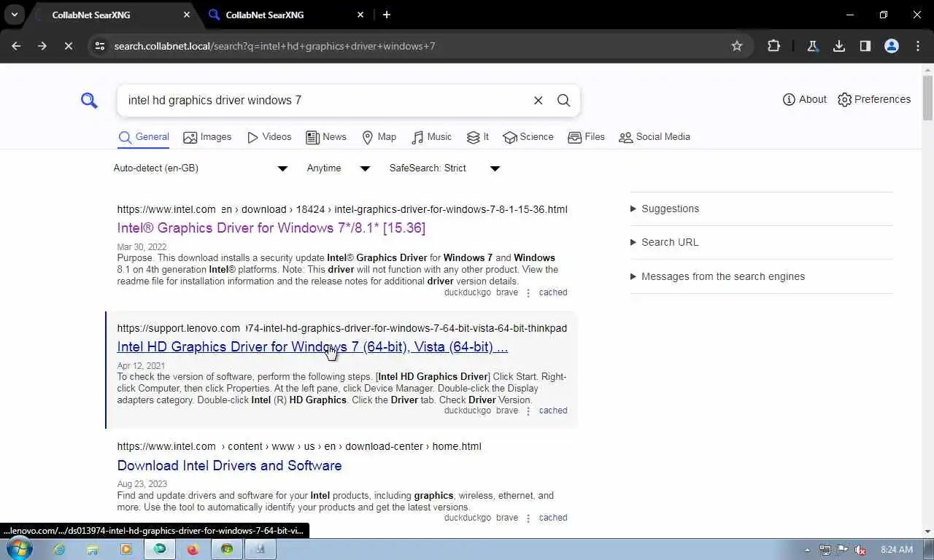Open the network status tray icon
This screenshot has height=560, width=934.
tap(825, 550)
